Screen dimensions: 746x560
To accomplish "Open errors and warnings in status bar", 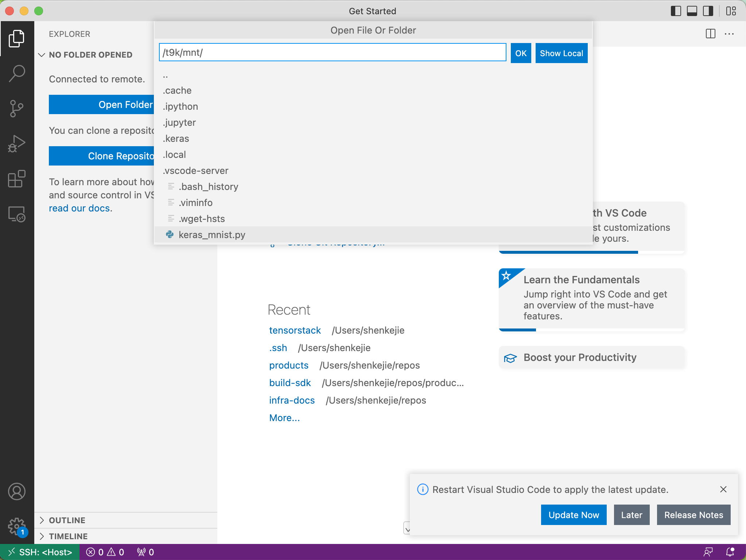I will point(105,552).
